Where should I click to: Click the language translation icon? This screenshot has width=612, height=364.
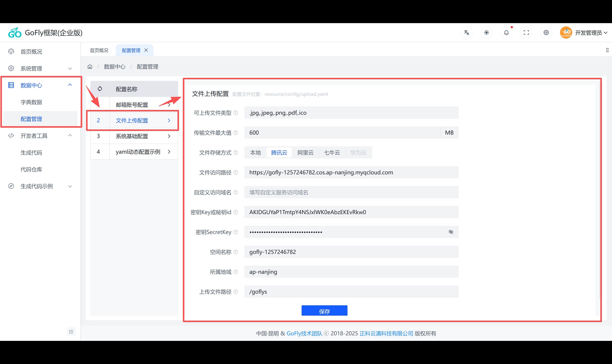point(466,33)
